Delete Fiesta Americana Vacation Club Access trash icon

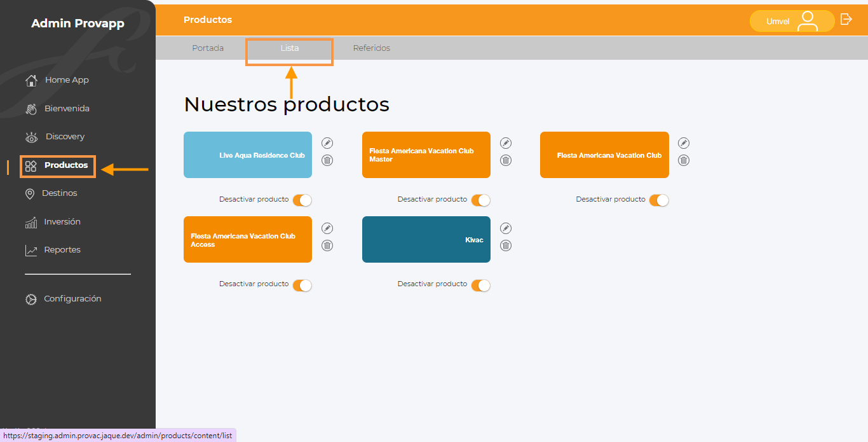point(327,245)
